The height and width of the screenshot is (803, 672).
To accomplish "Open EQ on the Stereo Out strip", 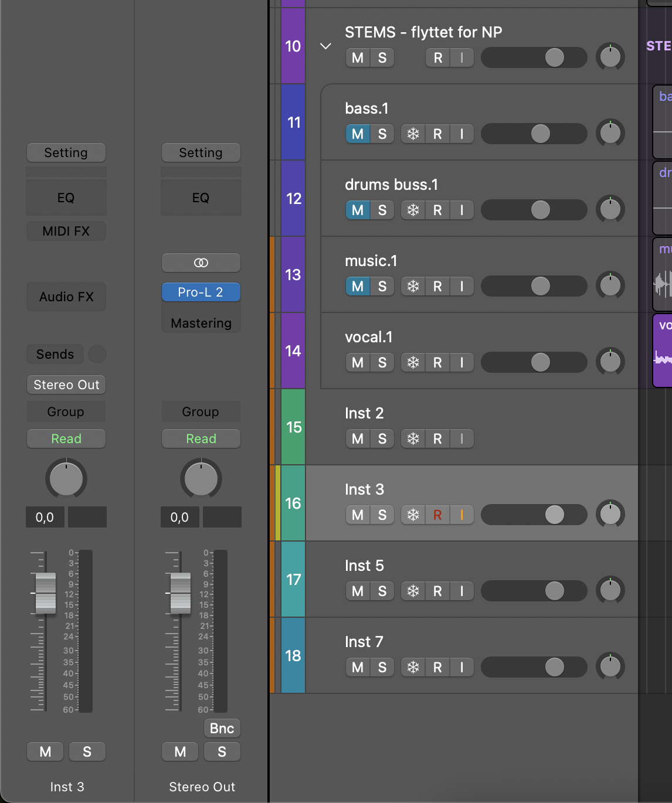I will [201, 198].
